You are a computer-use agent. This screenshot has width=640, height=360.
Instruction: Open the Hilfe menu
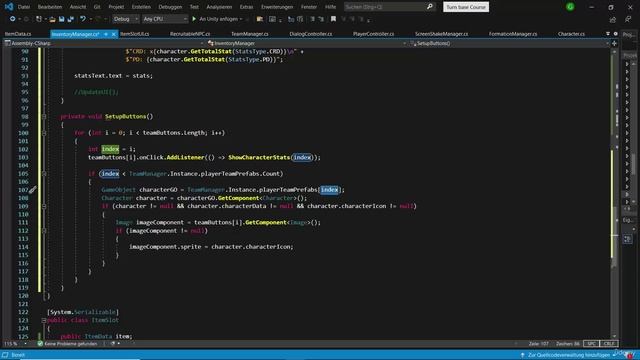pyautogui.click(x=330, y=7)
